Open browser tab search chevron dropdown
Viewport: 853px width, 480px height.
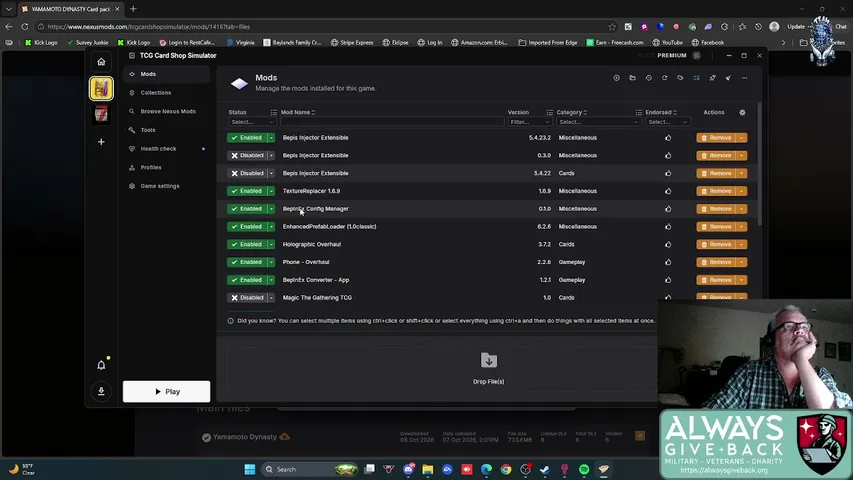[8, 9]
